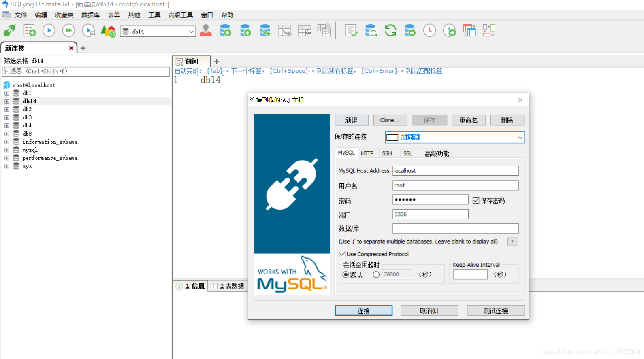Click the new connection plug icon
Viewport: 644px width, 359px height.
[x=10, y=31]
